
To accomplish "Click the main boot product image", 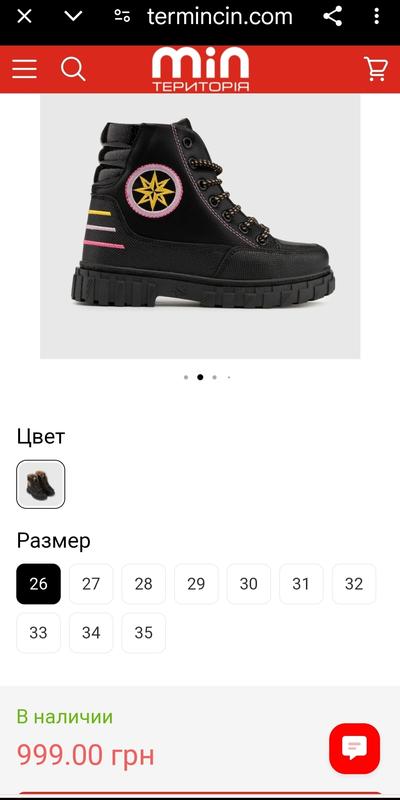I will tap(200, 227).
